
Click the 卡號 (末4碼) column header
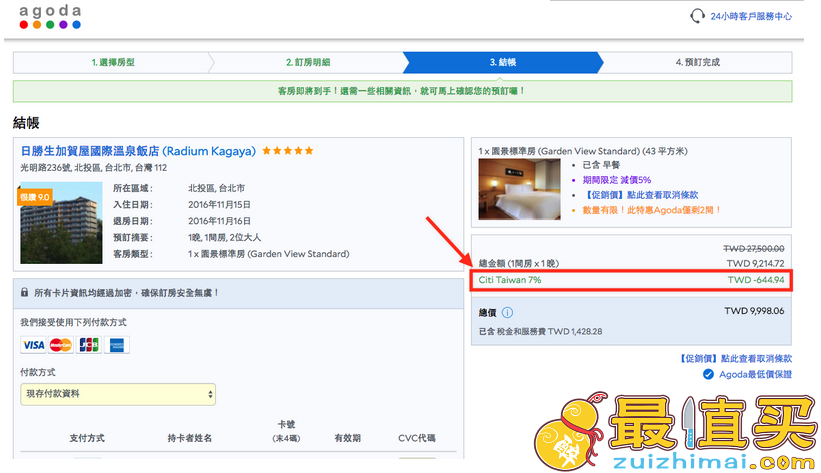[x=286, y=431]
